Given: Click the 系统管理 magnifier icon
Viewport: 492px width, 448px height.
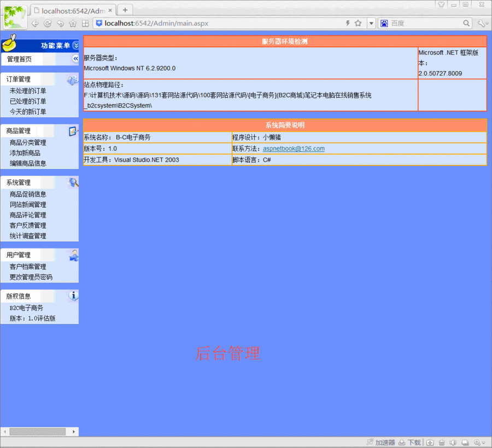Looking at the screenshot, I should click(72, 181).
